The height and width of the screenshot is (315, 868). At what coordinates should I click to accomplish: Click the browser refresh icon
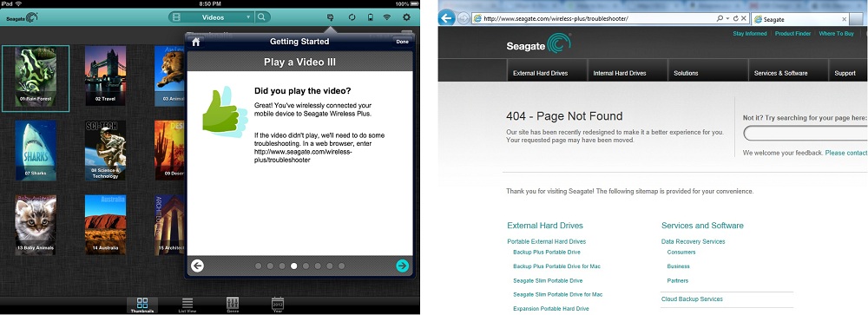click(x=736, y=19)
